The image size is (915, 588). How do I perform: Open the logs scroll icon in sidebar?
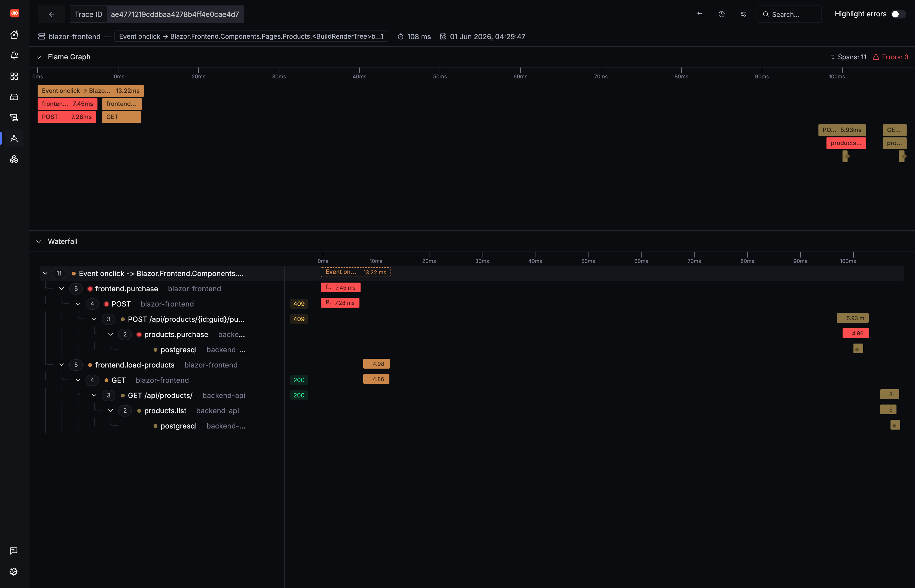click(x=14, y=118)
